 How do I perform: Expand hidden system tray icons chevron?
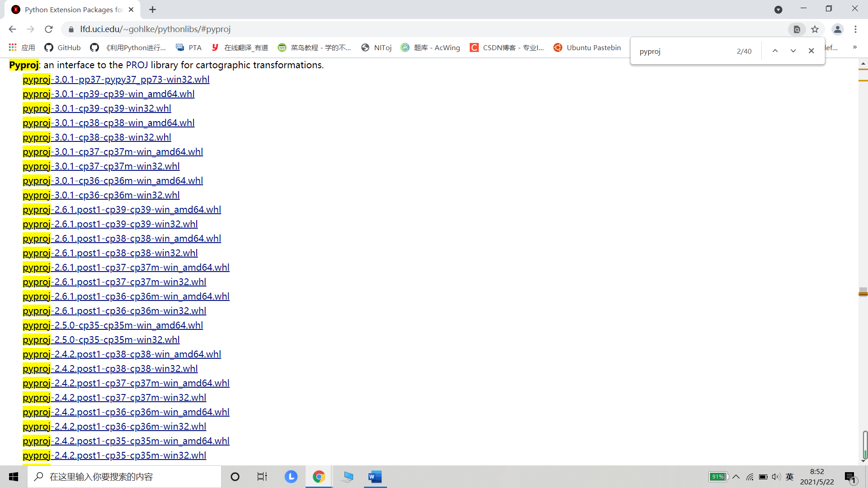pyautogui.click(x=736, y=477)
